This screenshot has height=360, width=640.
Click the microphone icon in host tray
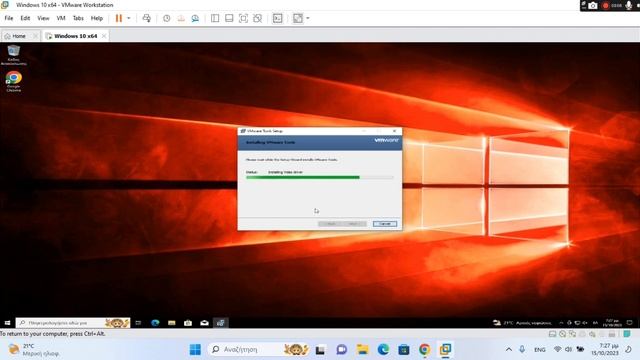(522, 349)
